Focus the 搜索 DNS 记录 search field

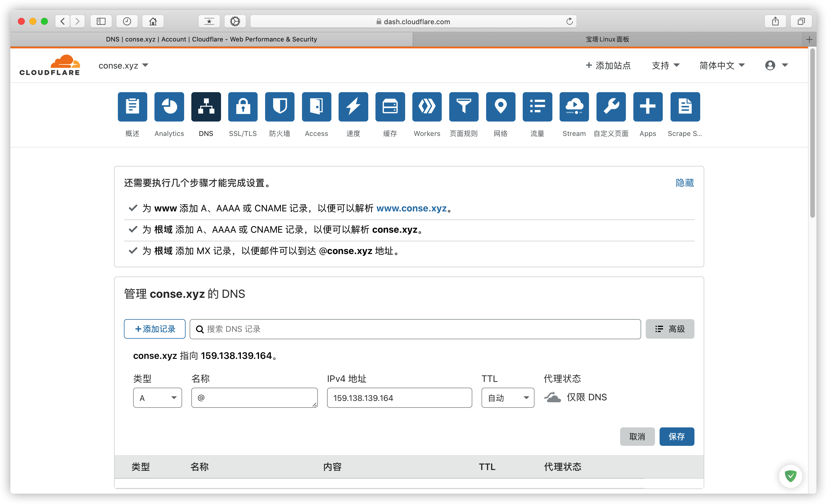(415, 329)
